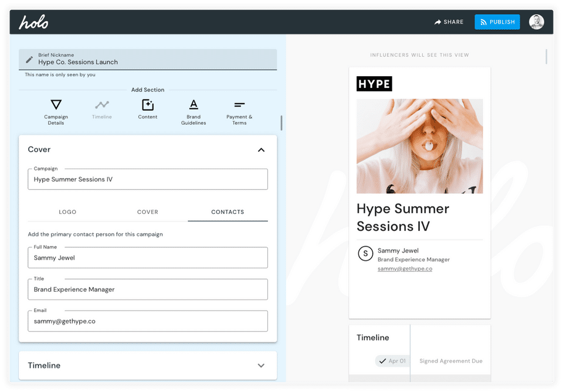Image resolution: width=563 pixels, height=392 pixels.
Task: Add a Content section
Action: [148, 110]
